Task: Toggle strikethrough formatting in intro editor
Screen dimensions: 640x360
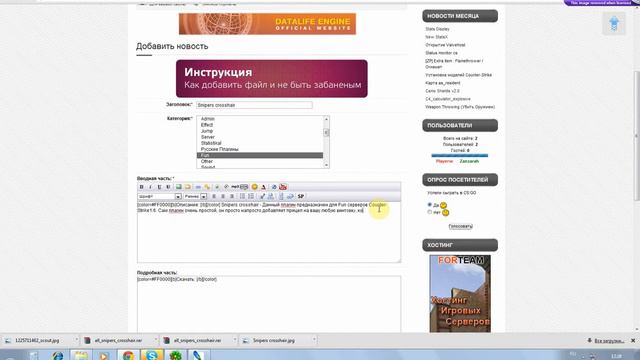Action: coord(168,187)
